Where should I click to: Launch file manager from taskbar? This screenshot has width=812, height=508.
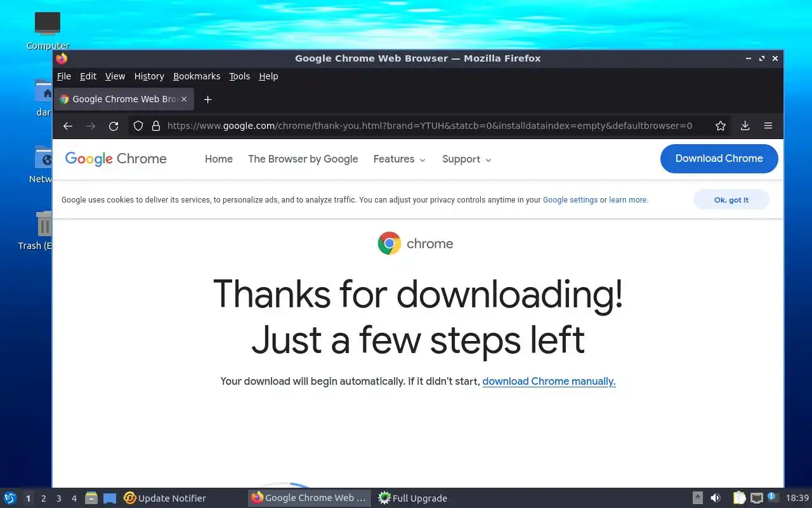(91, 498)
